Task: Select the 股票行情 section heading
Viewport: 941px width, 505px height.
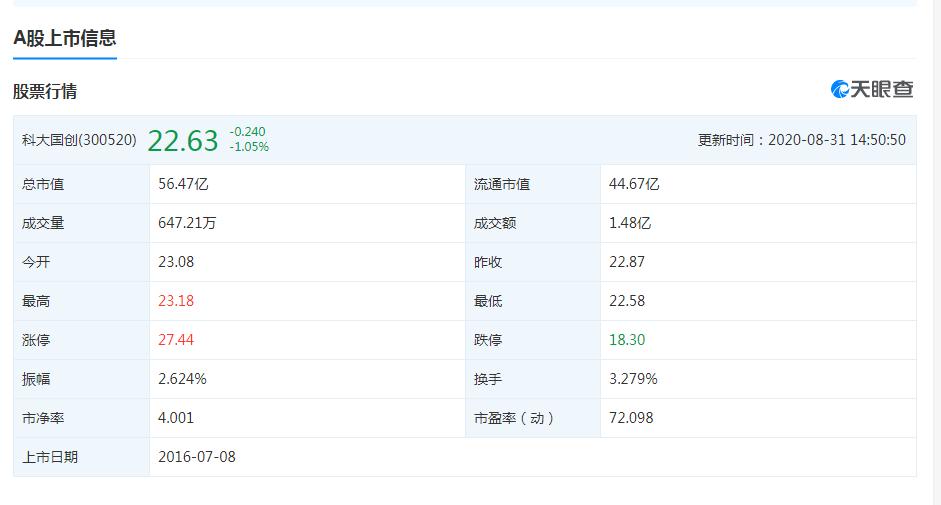Action: click(x=45, y=91)
